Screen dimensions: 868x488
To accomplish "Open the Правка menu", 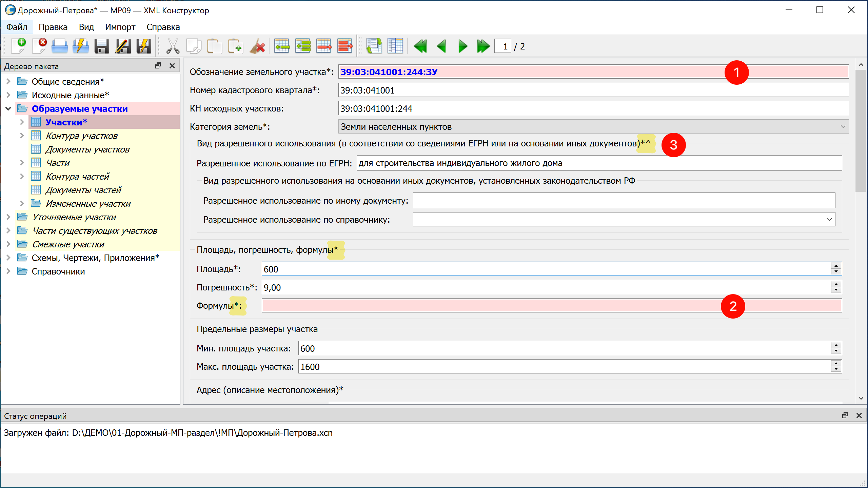I will [53, 27].
